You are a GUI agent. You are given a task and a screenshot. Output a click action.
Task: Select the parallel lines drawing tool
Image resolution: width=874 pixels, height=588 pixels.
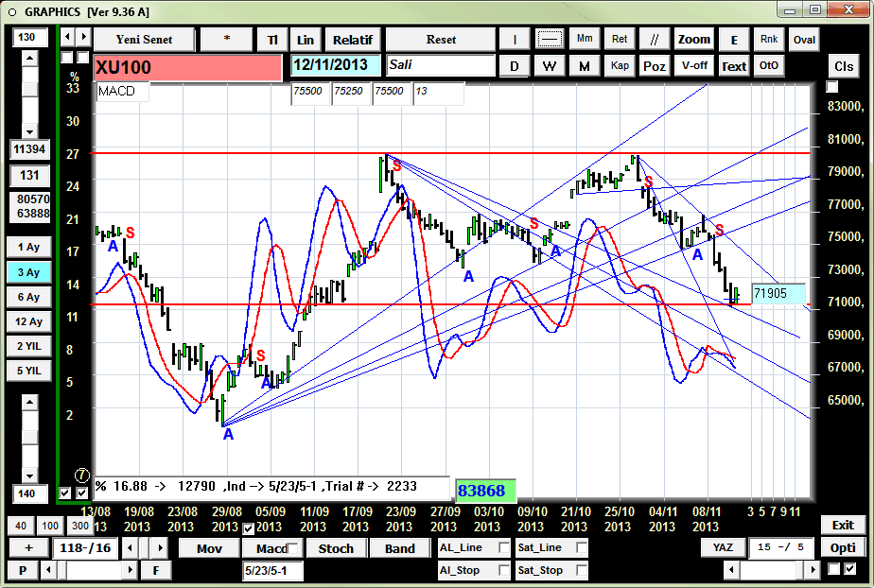pyautogui.click(x=654, y=40)
